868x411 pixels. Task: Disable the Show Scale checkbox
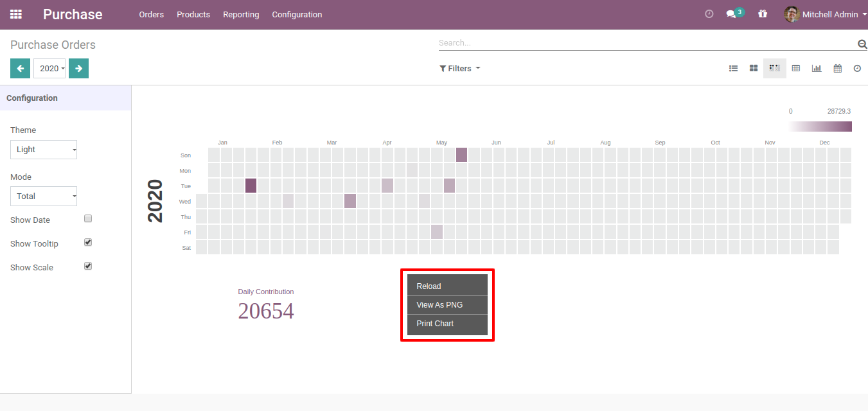point(89,266)
